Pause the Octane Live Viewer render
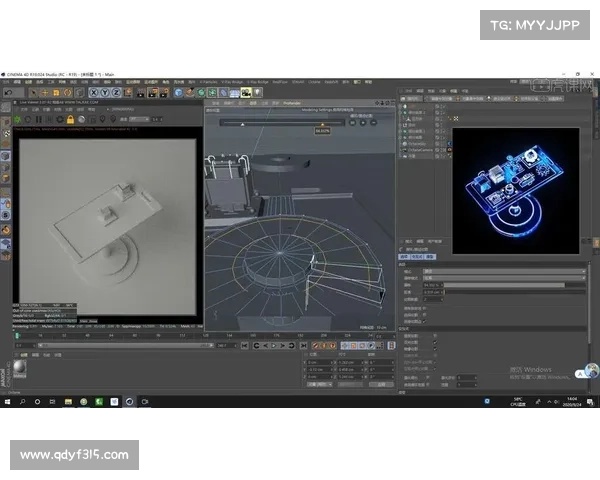Viewport: 600px width, 480px height. [x=39, y=119]
